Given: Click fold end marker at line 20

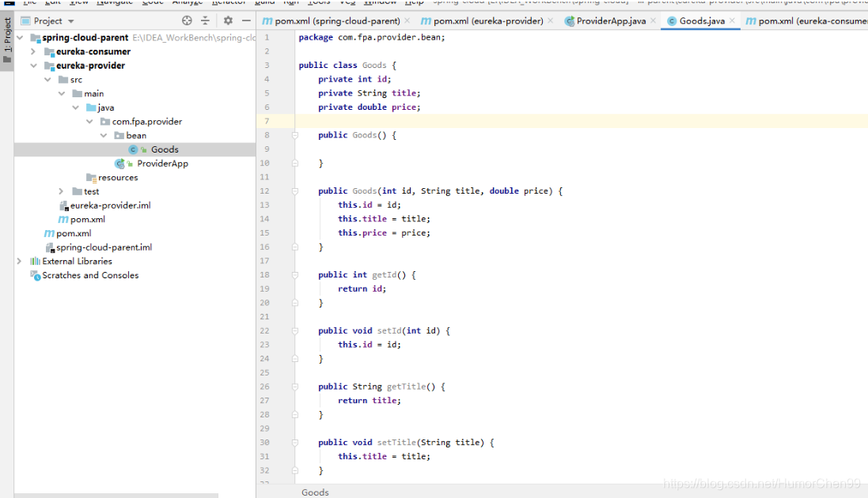Looking at the screenshot, I should (295, 304).
